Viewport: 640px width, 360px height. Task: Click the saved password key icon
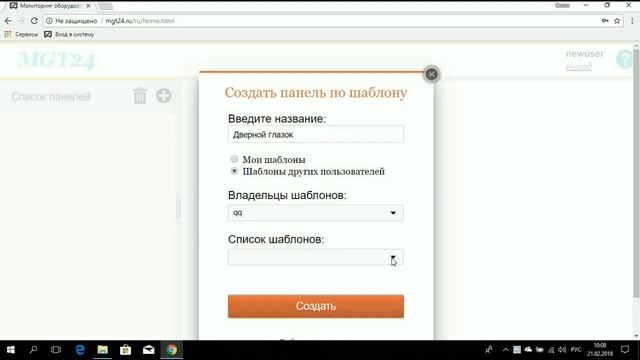coord(605,21)
